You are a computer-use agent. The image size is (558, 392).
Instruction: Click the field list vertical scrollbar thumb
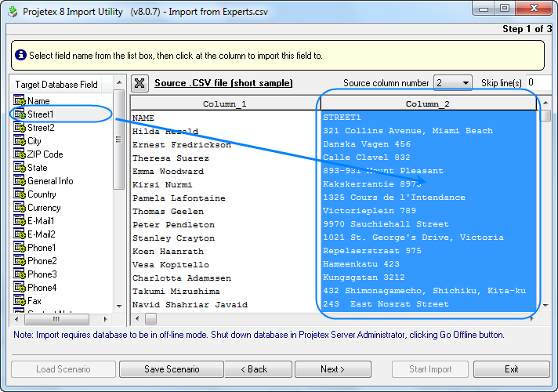[119, 140]
